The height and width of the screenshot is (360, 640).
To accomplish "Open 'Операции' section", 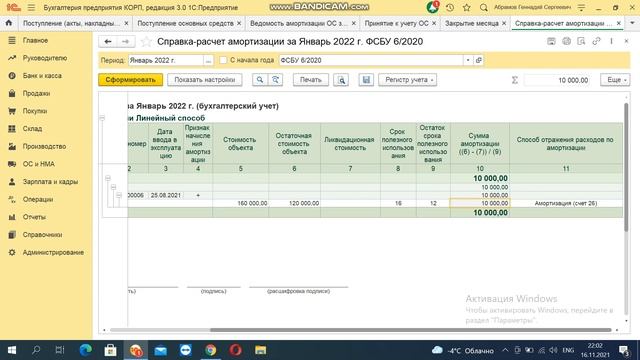I will coord(38,199).
